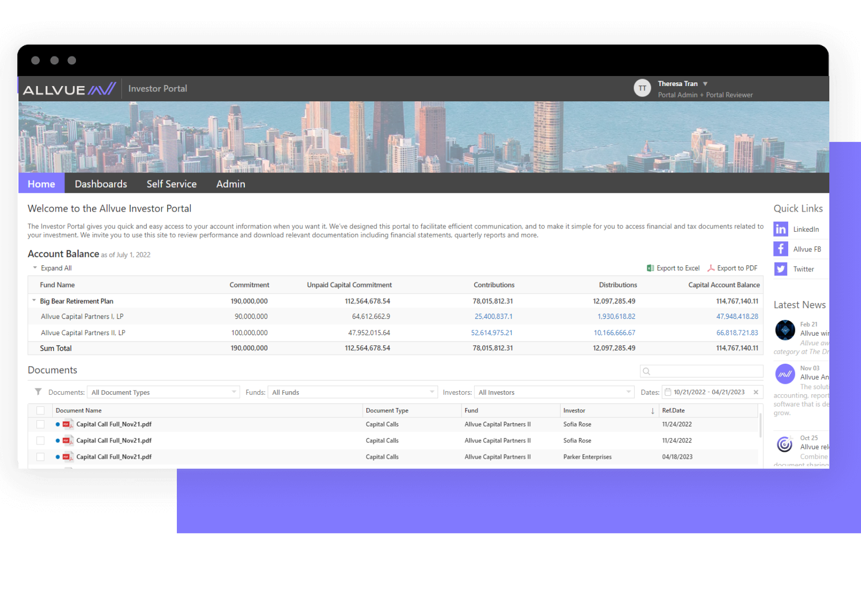861x616 pixels.
Task: Click the date range calendar icon
Action: coord(668,392)
